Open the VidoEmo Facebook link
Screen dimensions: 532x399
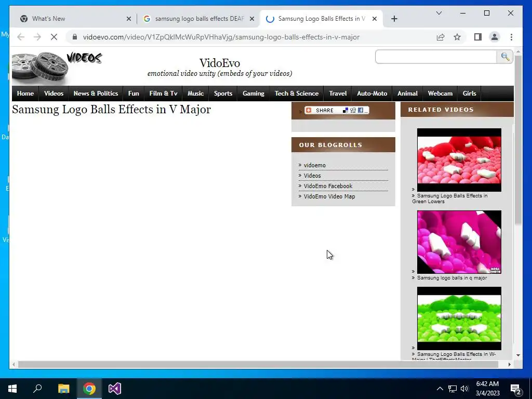coord(328,186)
